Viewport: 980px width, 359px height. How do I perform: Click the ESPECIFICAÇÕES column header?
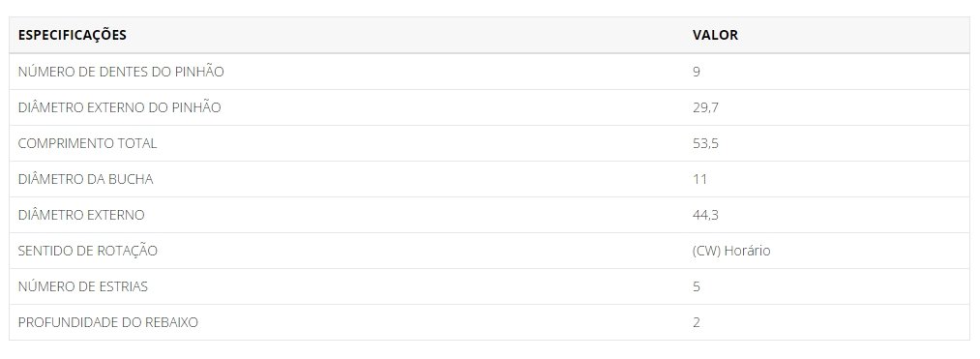click(x=72, y=35)
